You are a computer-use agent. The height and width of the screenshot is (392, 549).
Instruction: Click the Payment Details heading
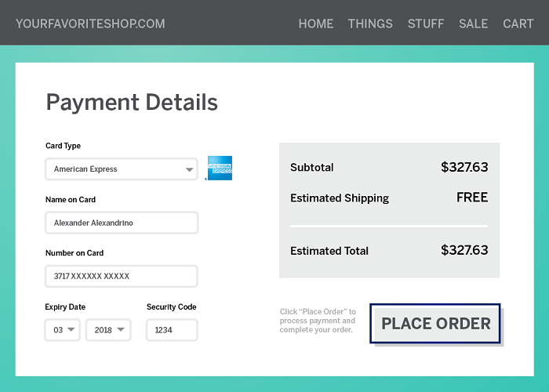coord(132,102)
